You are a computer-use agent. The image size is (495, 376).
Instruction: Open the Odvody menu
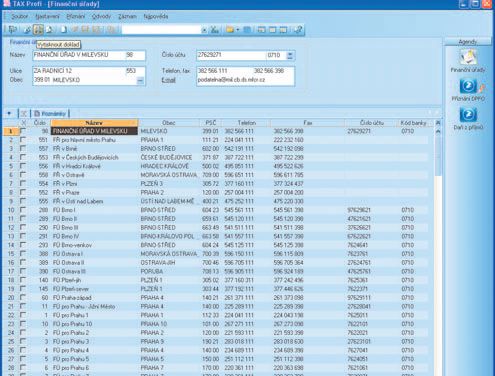click(x=101, y=16)
